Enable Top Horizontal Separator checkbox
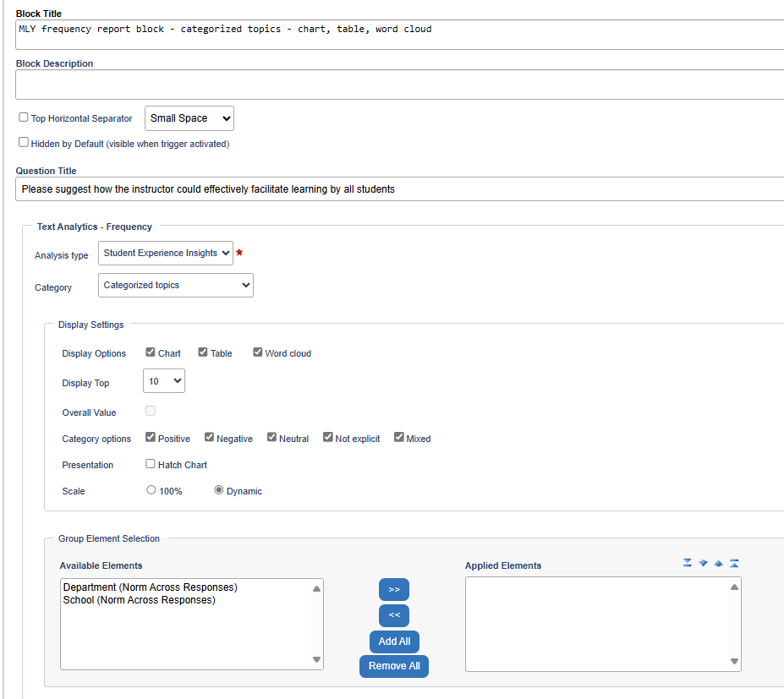This screenshot has height=699, width=784. tap(24, 117)
